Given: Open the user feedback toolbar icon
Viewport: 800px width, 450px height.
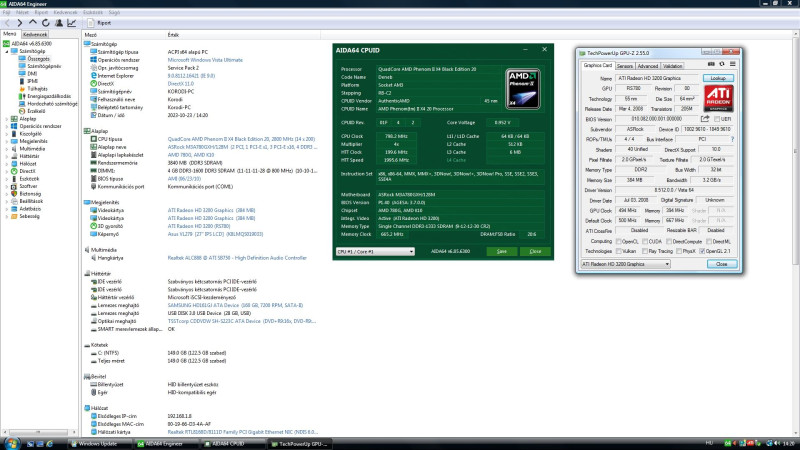Looking at the screenshot, I should coord(59,23).
